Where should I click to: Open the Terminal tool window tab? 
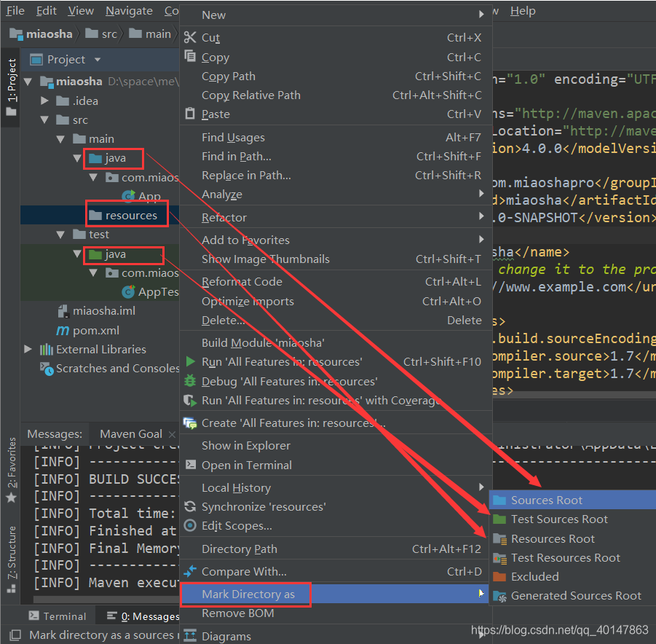pos(58,616)
